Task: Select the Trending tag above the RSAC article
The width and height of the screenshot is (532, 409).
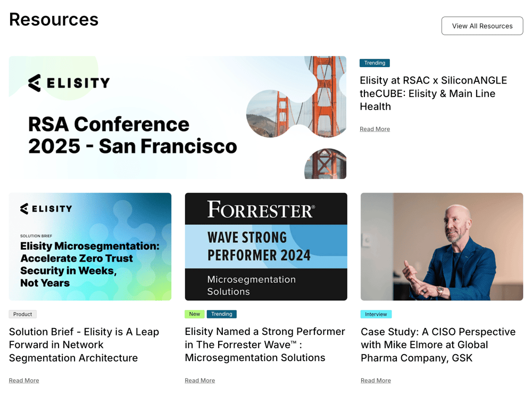Action: 375,63
